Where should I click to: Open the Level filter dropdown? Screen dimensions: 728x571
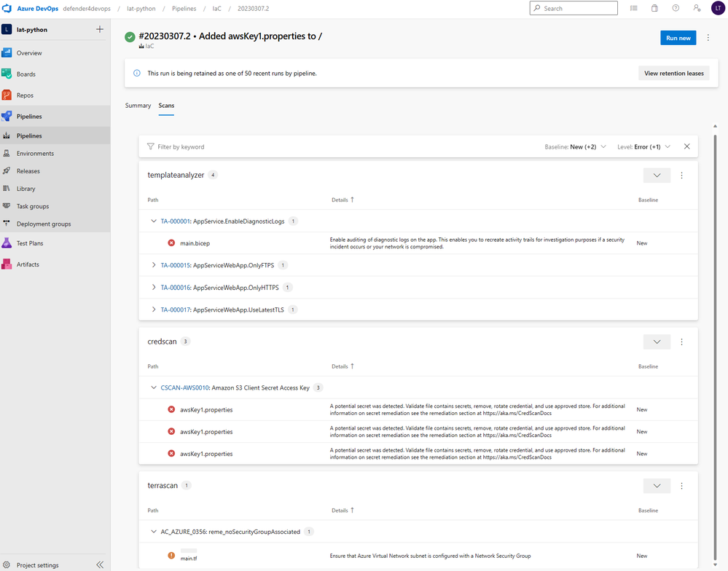pos(644,146)
